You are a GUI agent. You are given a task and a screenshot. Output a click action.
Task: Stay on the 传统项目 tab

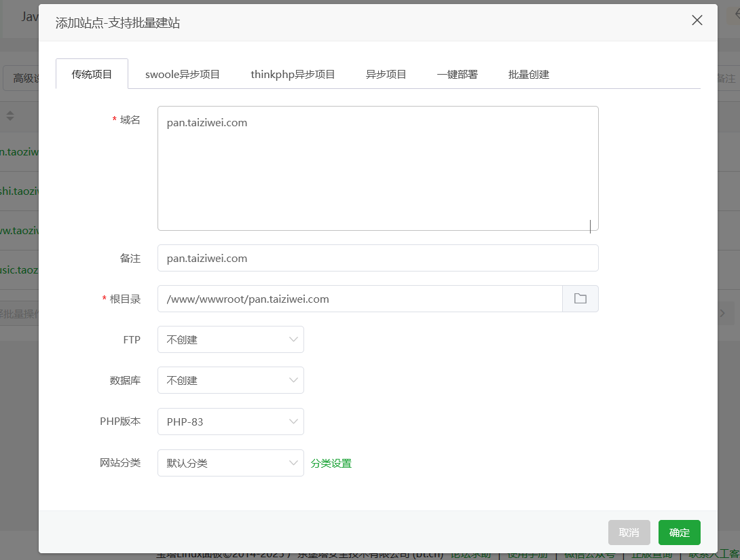click(x=91, y=74)
